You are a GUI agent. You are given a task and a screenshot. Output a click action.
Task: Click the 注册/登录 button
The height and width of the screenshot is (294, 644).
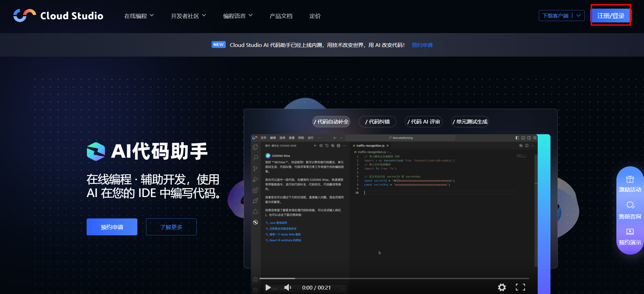(x=611, y=16)
